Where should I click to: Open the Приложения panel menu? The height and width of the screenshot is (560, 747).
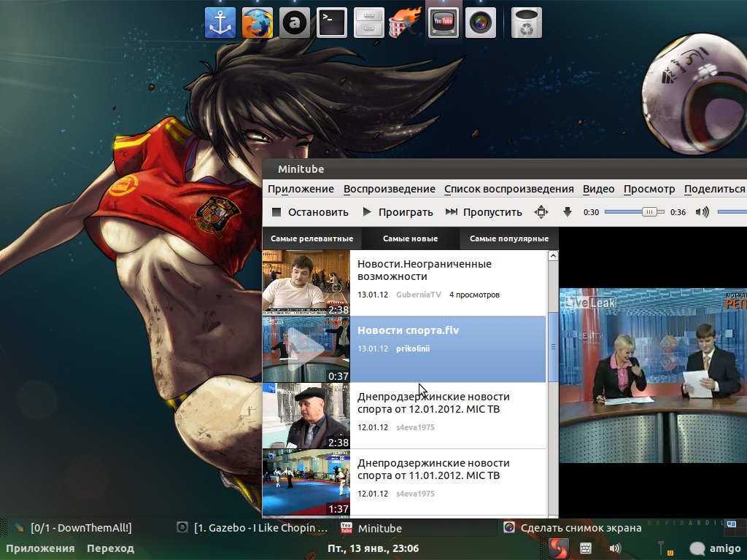coord(41,548)
